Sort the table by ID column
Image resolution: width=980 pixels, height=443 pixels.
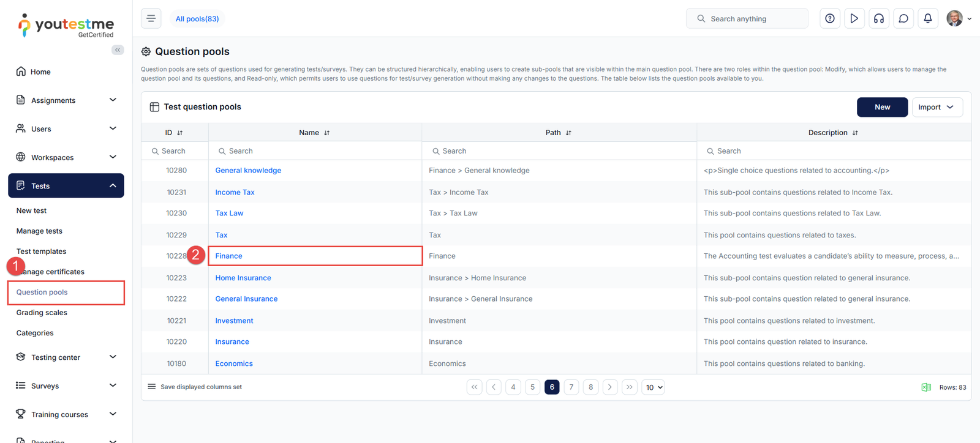(179, 133)
